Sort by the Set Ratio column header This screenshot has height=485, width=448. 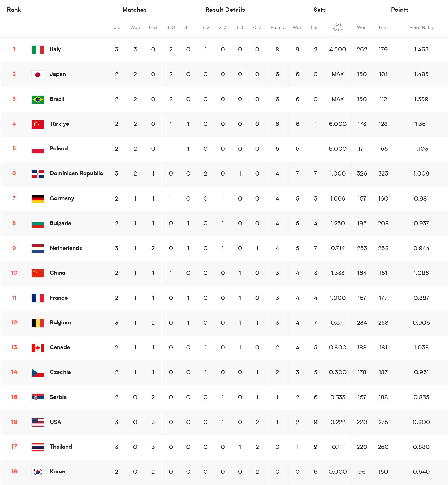(x=338, y=27)
